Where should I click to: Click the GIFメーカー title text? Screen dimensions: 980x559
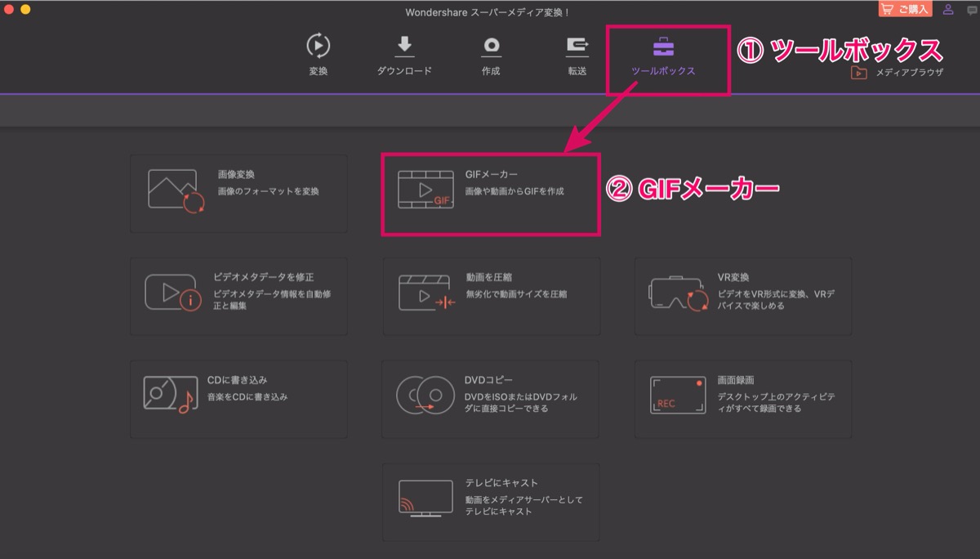[492, 174]
